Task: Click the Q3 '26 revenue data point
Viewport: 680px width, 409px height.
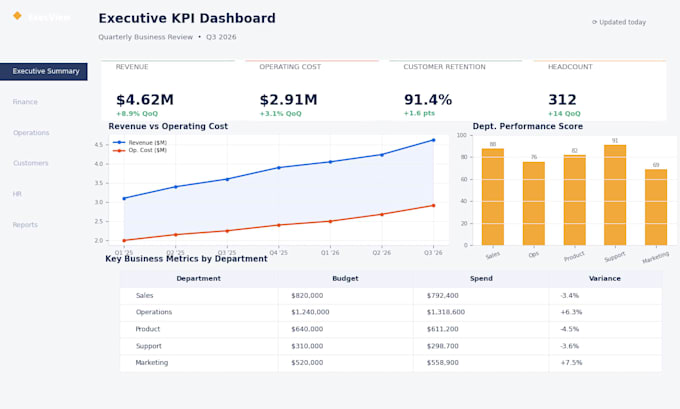Action: point(433,140)
